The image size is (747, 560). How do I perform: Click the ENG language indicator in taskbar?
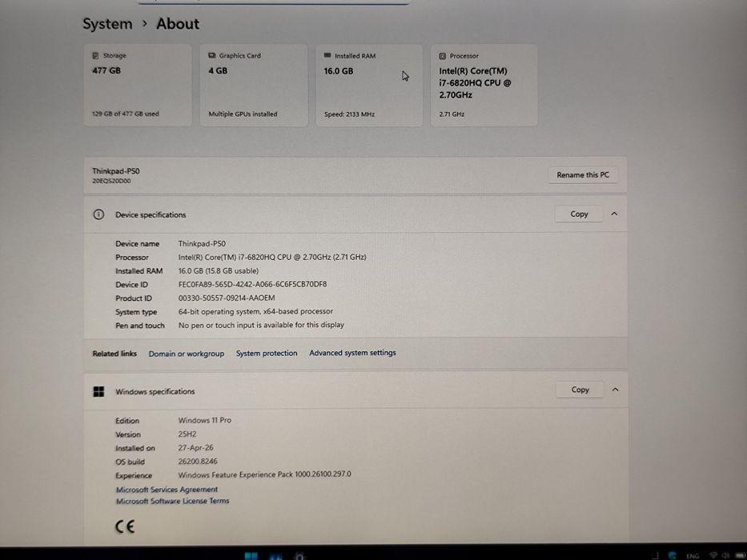693,556
